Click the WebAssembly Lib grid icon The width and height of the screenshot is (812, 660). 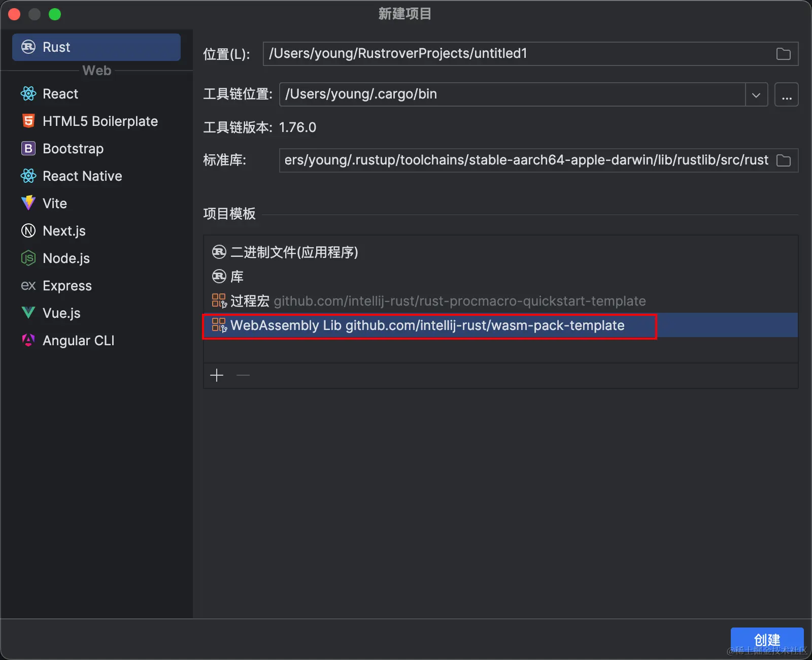pyautogui.click(x=219, y=325)
